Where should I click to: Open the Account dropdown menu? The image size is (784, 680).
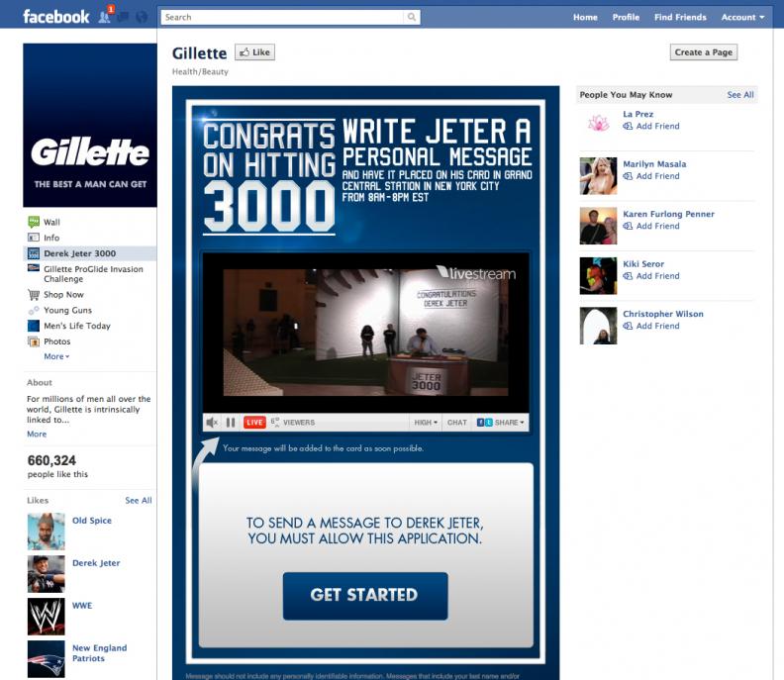[x=742, y=17]
